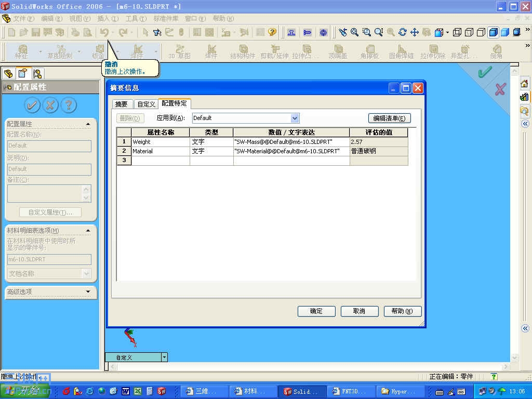
Task: Switch to the 摘要 tab
Action: tap(122, 104)
